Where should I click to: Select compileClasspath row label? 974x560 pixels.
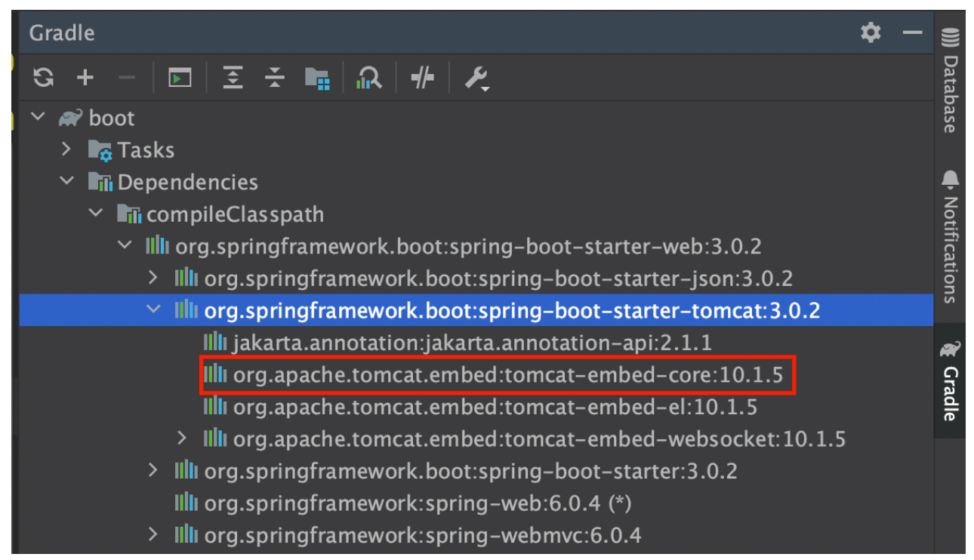click(x=236, y=214)
